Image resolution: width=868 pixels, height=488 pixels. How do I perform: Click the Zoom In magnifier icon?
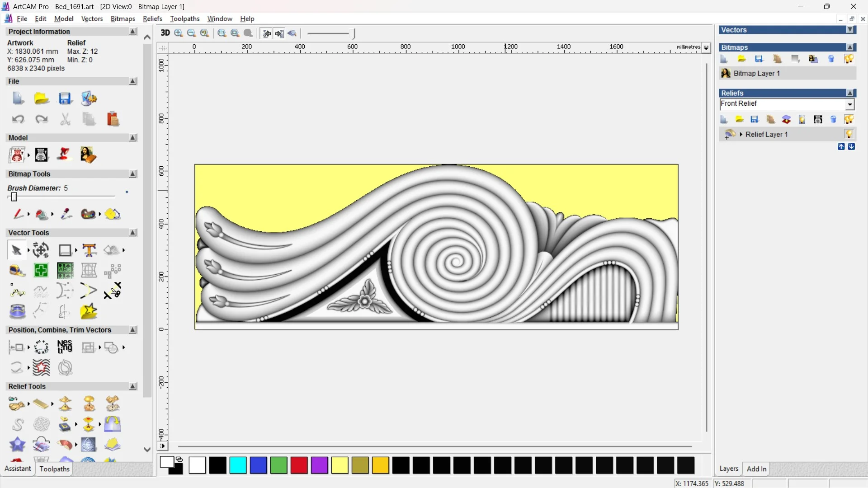(x=179, y=33)
